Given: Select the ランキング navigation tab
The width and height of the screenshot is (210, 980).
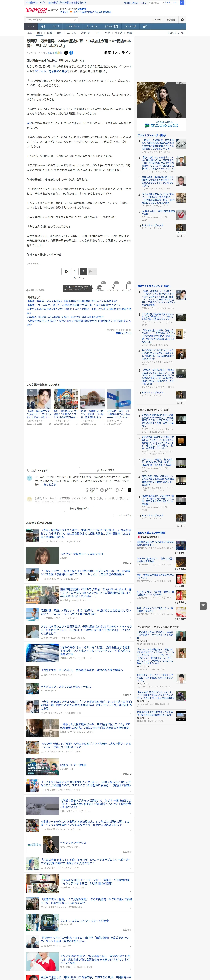Looking at the screenshot, I should [130, 27].
